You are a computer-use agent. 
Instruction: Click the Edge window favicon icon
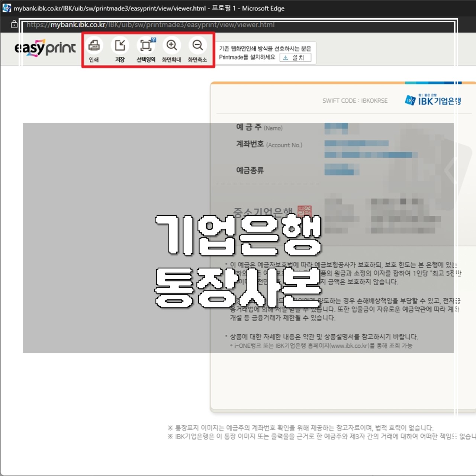pyautogui.click(x=7, y=8)
